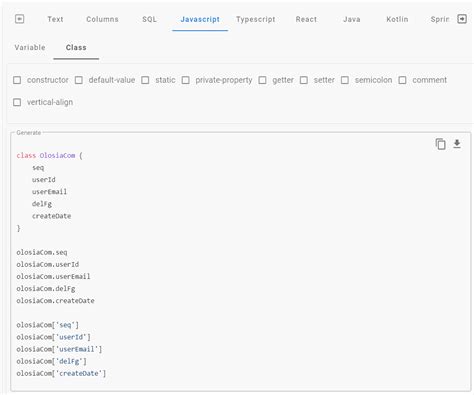Click the 'olosiaCom.createDate' line
474x395 pixels.
click(55, 301)
